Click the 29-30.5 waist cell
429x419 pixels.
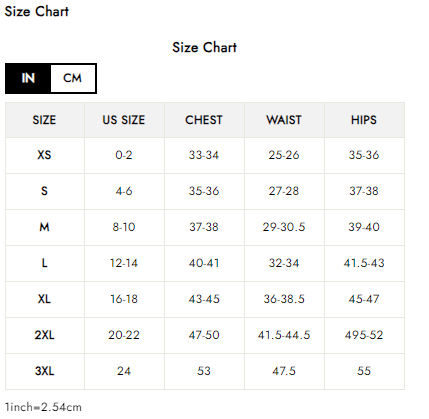[x=284, y=227]
